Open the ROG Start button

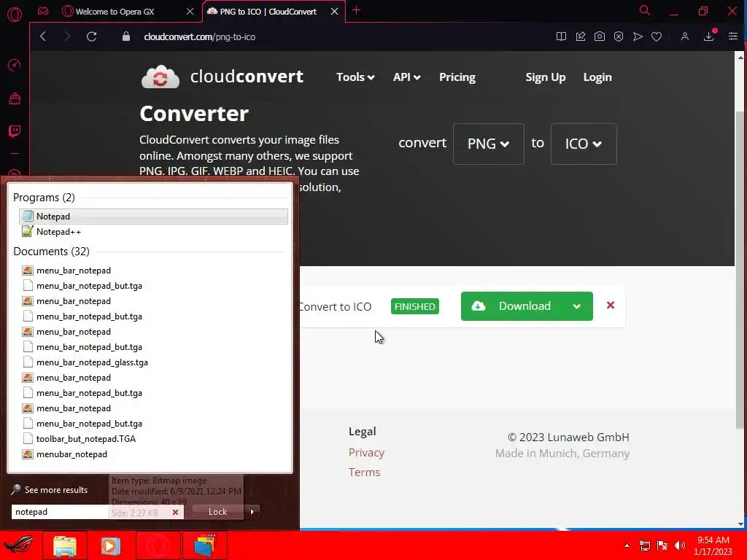click(x=18, y=545)
